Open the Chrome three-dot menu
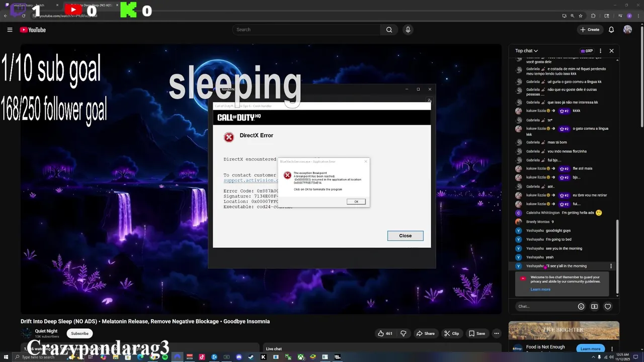Screen dimensions: 644x362 [x=637, y=16]
